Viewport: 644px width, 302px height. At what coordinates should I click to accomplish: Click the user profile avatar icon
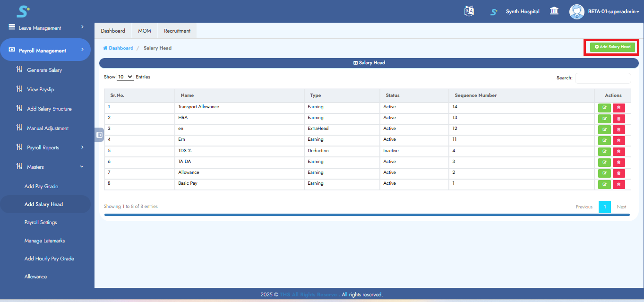576,11
